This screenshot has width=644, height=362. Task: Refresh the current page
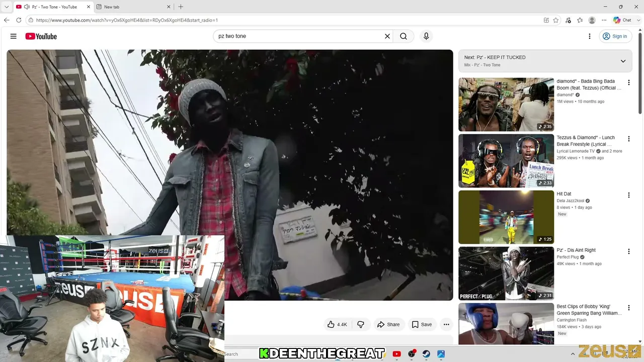coord(19,20)
